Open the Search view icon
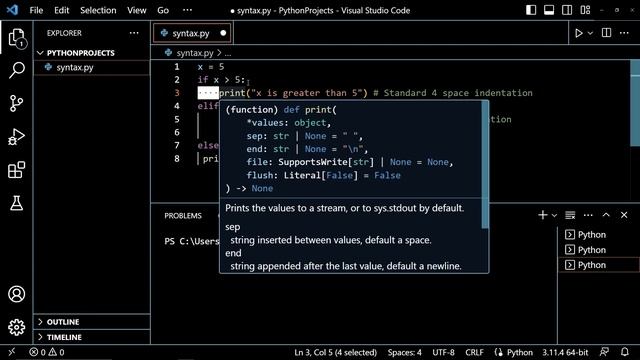 17,70
